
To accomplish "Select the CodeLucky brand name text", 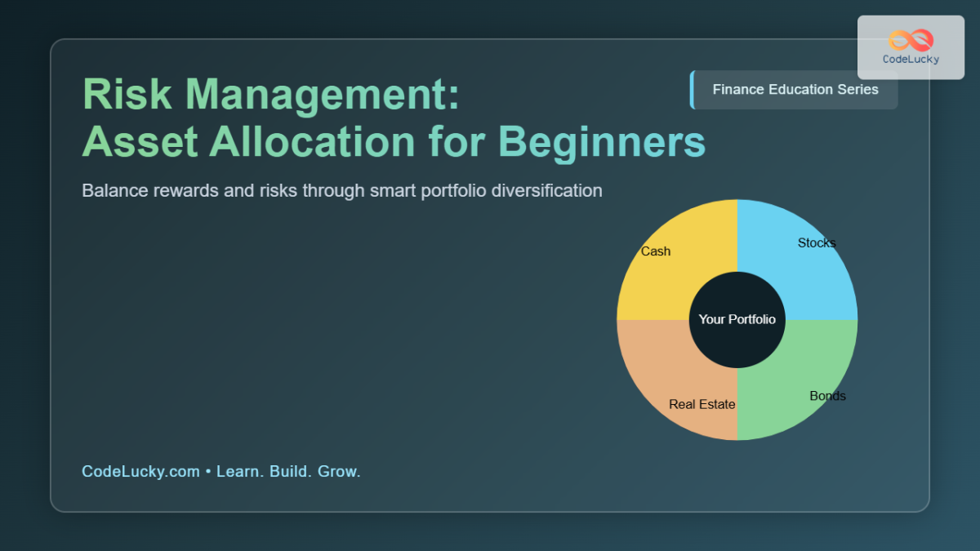I will 912,58.
